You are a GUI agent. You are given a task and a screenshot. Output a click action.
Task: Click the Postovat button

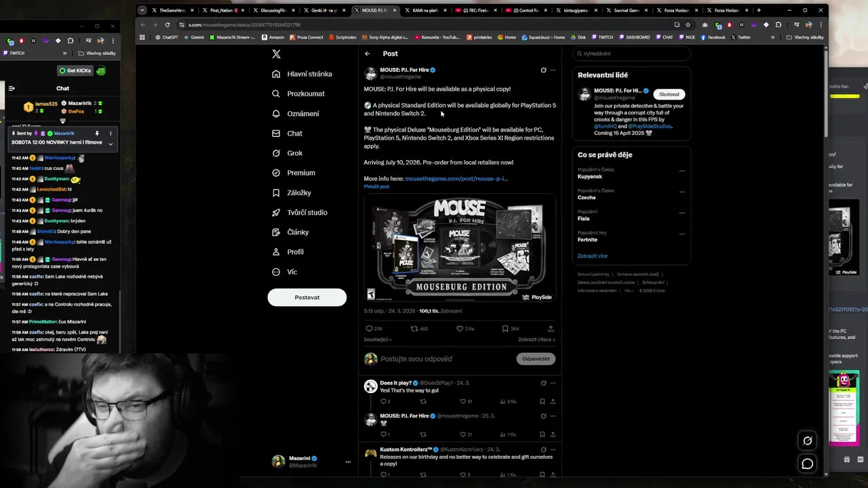[x=307, y=298]
